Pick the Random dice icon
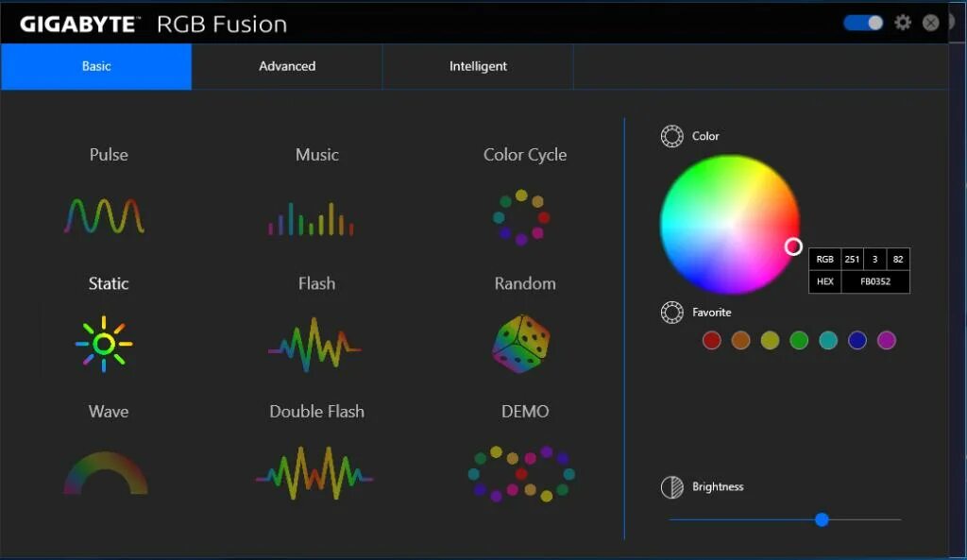Screen dimensions: 967x560 pyautogui.click(x=521, y=344)
